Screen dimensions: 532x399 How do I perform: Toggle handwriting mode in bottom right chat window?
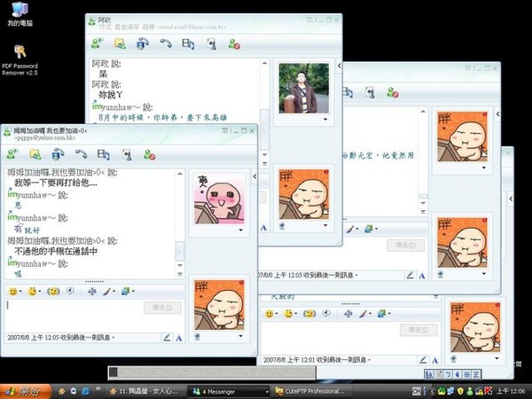pyautogui.click(x=423, y=360)
